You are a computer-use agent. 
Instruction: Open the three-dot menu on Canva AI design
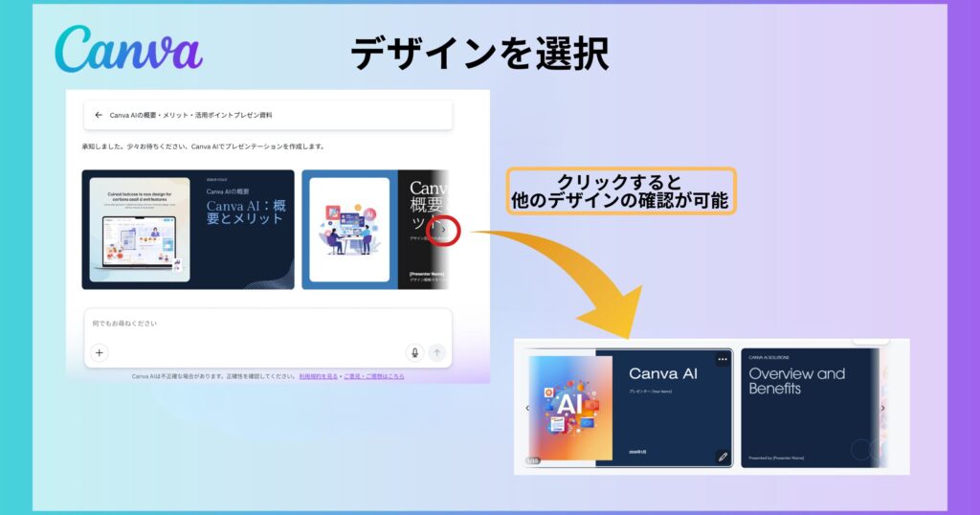(723, 360)
